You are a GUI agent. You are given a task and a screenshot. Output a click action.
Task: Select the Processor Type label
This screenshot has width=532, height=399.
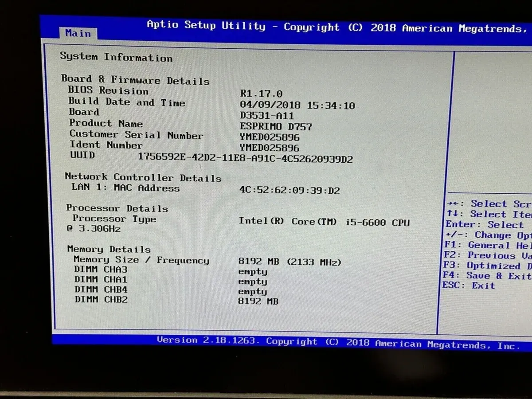[x=114, y=219]
